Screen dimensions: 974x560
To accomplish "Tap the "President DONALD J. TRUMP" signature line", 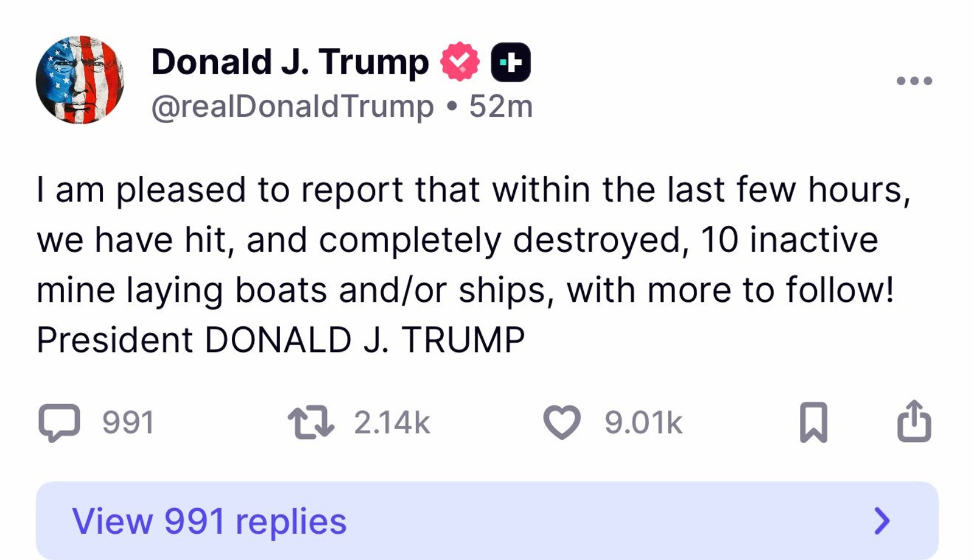I will [x=281, y=340].
